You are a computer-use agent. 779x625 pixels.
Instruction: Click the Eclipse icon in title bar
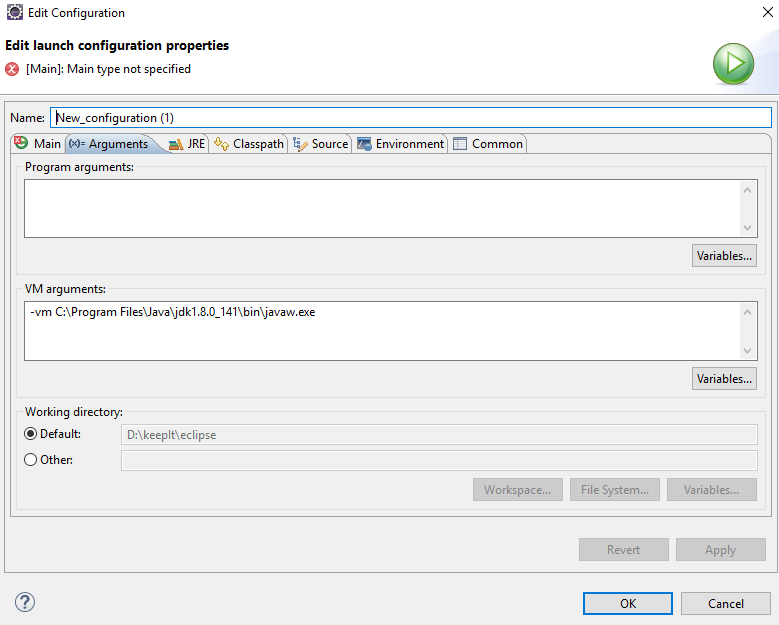[14, 13]
